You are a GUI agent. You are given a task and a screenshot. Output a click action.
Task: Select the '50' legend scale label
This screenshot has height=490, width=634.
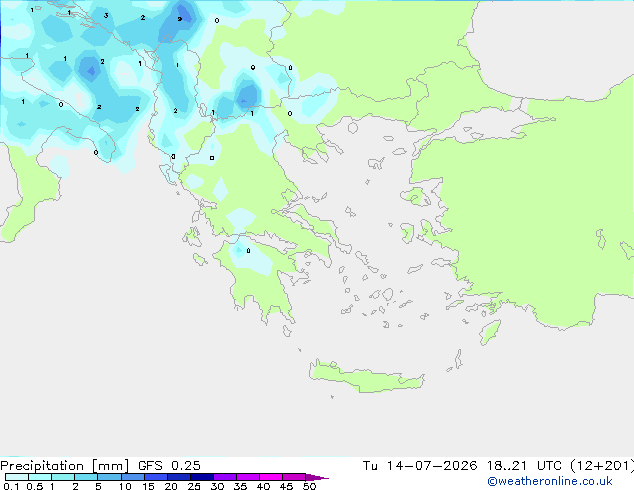309,486
